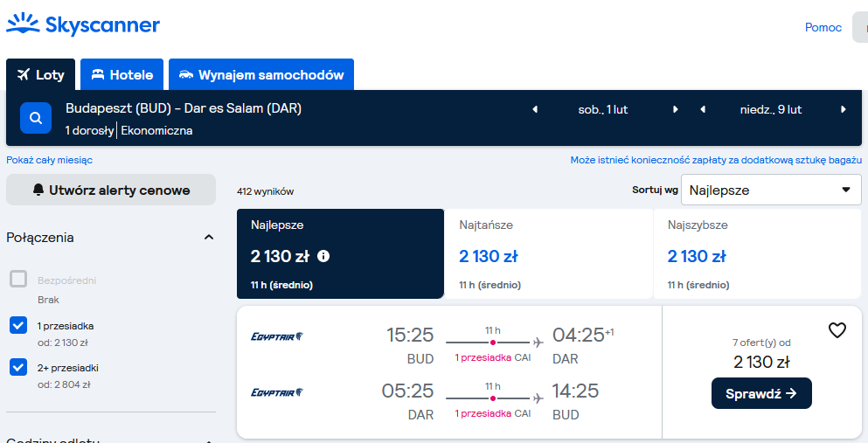The width and height of the screenshot is (868, 443).
Task: Open info icon beside Najlepsze price
Action: [x=323, y=256]
